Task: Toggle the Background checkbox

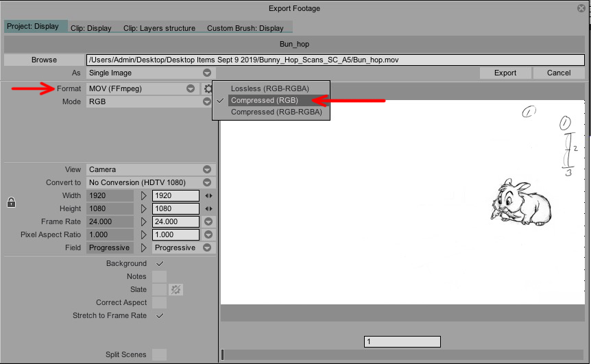Action: point(160,263)
